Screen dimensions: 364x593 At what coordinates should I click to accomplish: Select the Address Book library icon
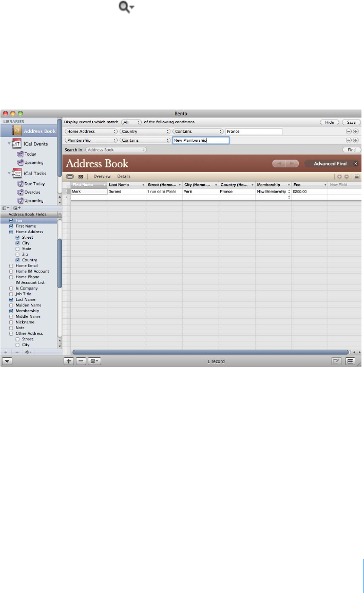click(17, 130)
